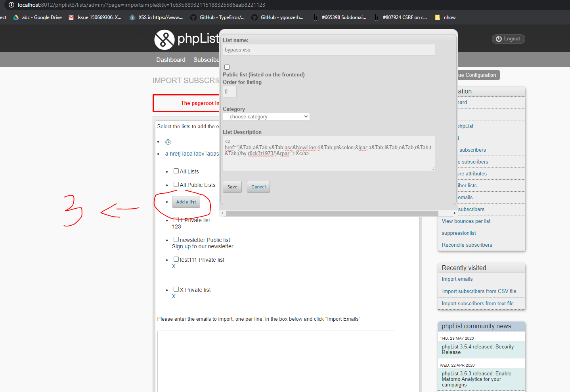The height and width of the screenshot is (392, 570).
Task: Save the new list
Action: tap(232, 187)
